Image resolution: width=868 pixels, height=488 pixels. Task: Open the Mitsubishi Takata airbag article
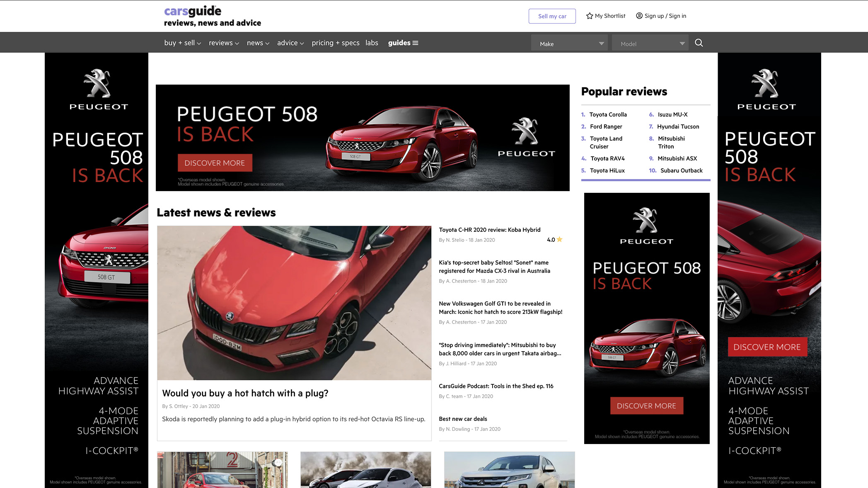500,349
